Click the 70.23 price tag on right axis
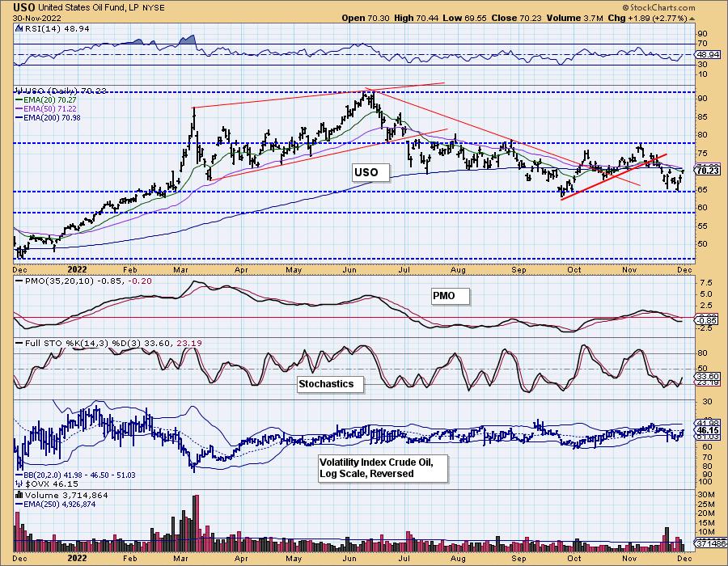Viewport: 728px width, 566px height. tap(708, 171)
